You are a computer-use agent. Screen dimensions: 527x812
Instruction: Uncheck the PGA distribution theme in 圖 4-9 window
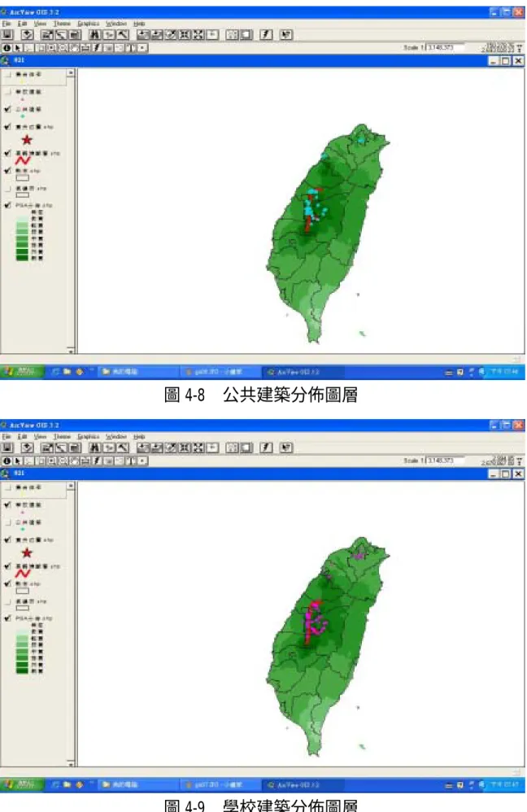[x=7, y=618]
